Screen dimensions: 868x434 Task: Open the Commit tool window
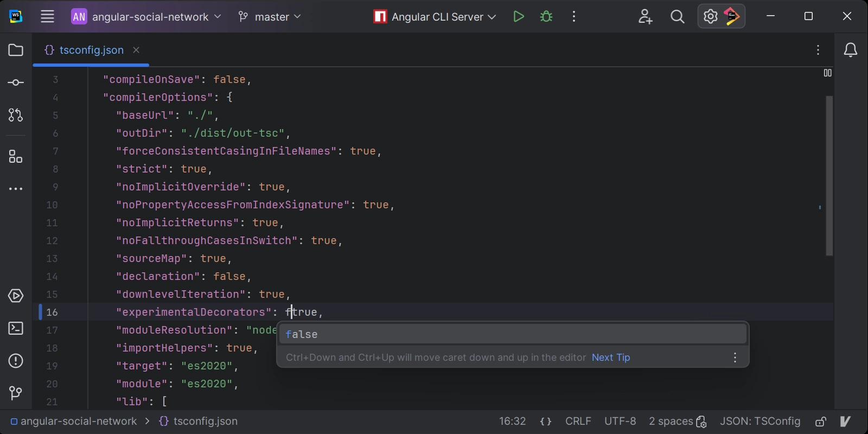click(16, 82)
